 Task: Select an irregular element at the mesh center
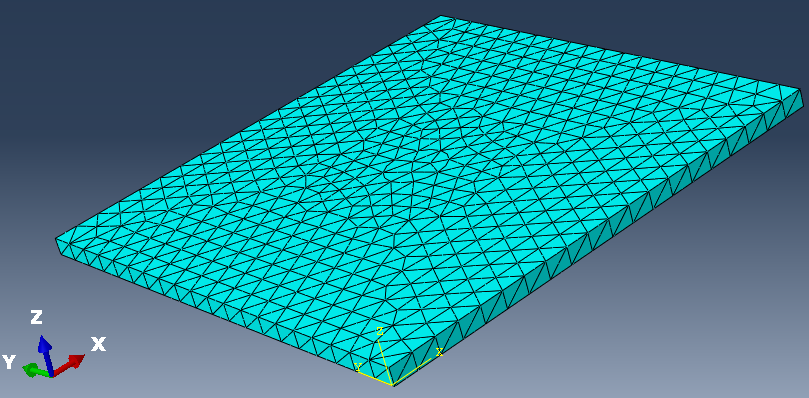pos(413,170)
